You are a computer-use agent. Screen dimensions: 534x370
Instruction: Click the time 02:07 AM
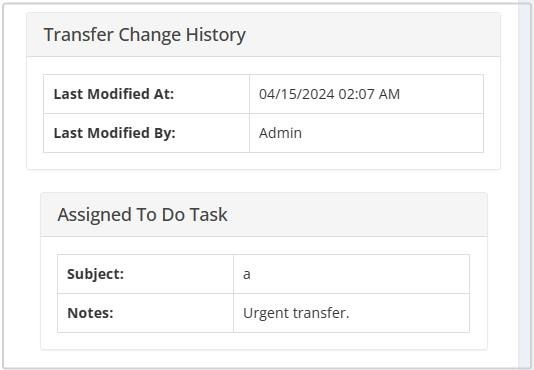click(369, 94)
